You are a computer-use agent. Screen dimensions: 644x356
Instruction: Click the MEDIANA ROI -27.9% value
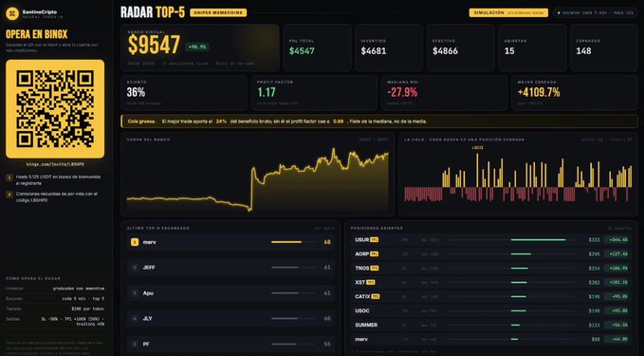tap(402, 92)
